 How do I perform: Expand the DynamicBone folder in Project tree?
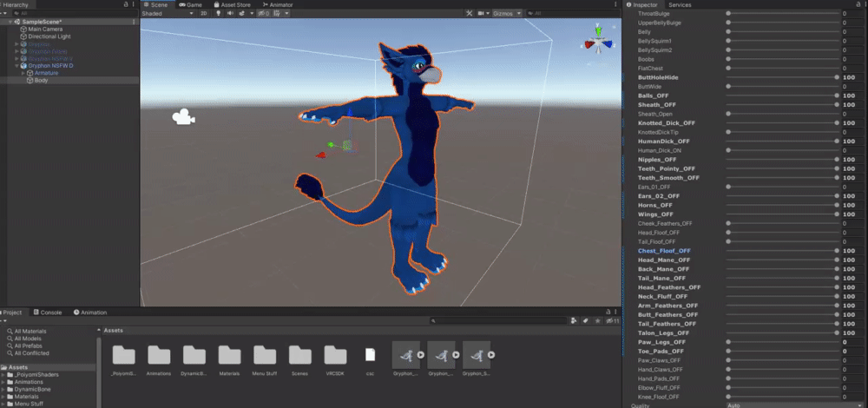(3, 389)
